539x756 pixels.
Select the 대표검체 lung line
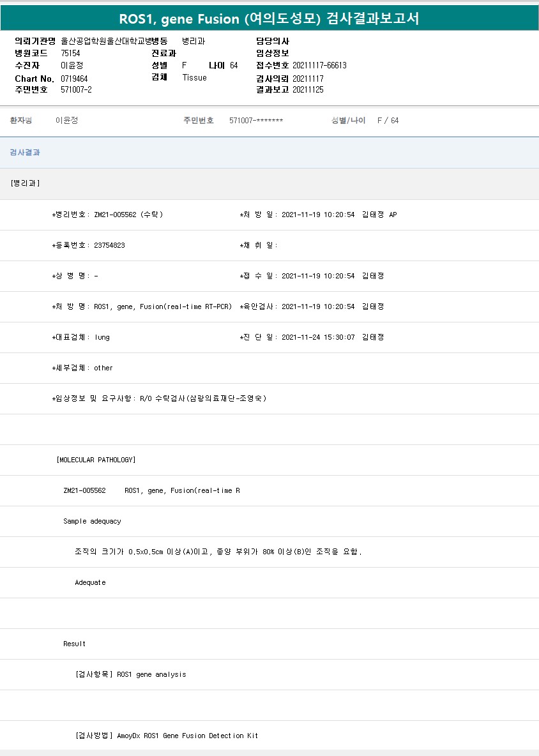click(x=80, y=337)
